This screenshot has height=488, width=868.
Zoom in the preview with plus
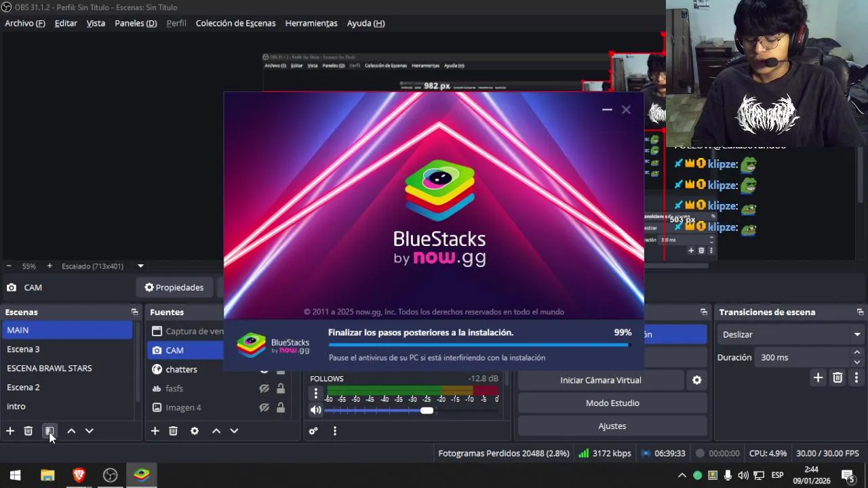[x=50, y=266]
